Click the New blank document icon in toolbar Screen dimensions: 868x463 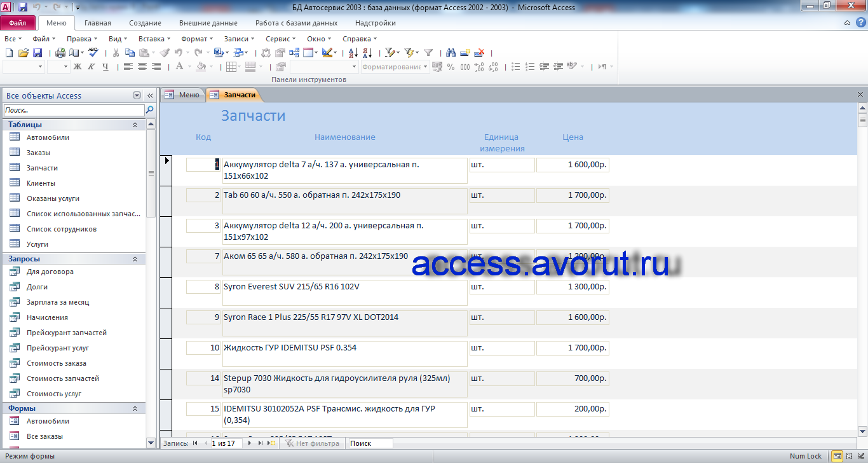pos(9,53)
